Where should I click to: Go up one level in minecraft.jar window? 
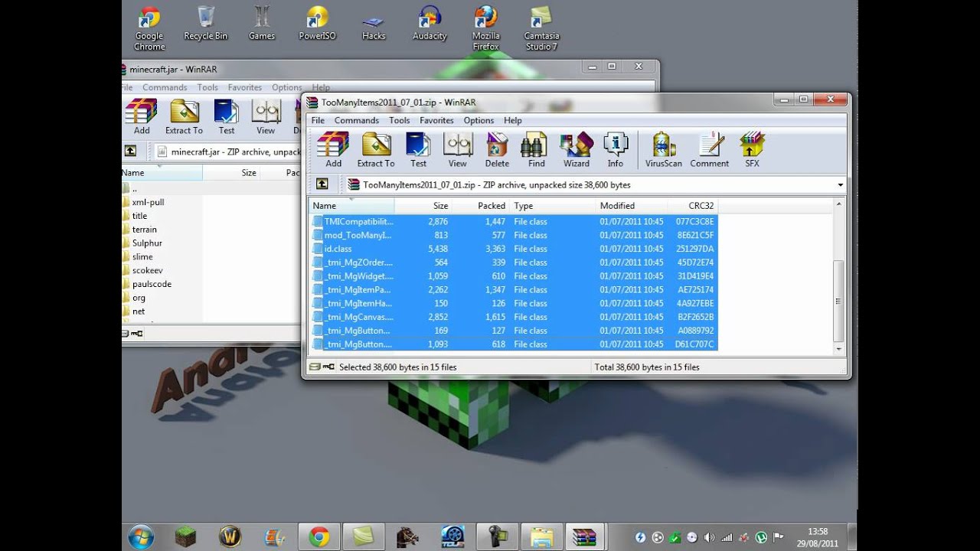tap(130, 152)
